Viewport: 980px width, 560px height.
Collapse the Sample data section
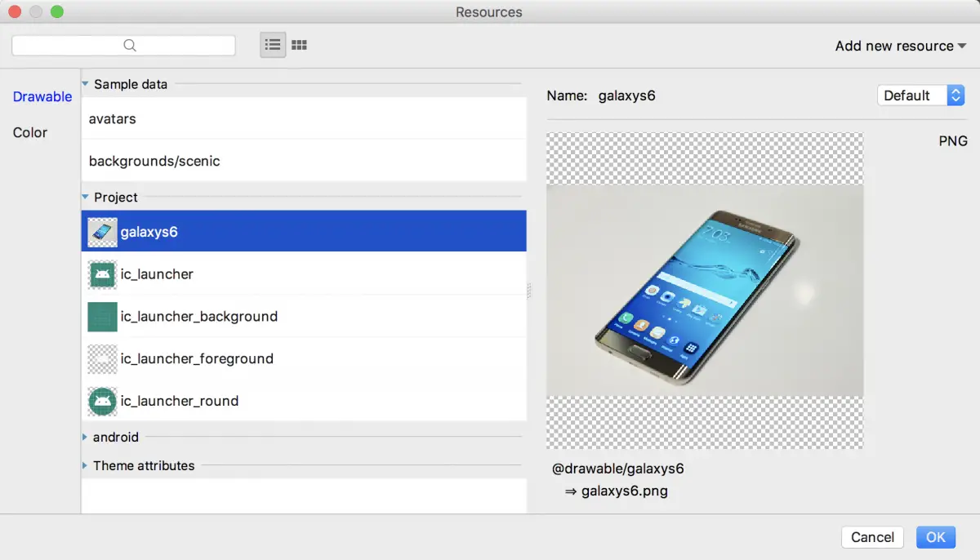(x=86, y=84)
